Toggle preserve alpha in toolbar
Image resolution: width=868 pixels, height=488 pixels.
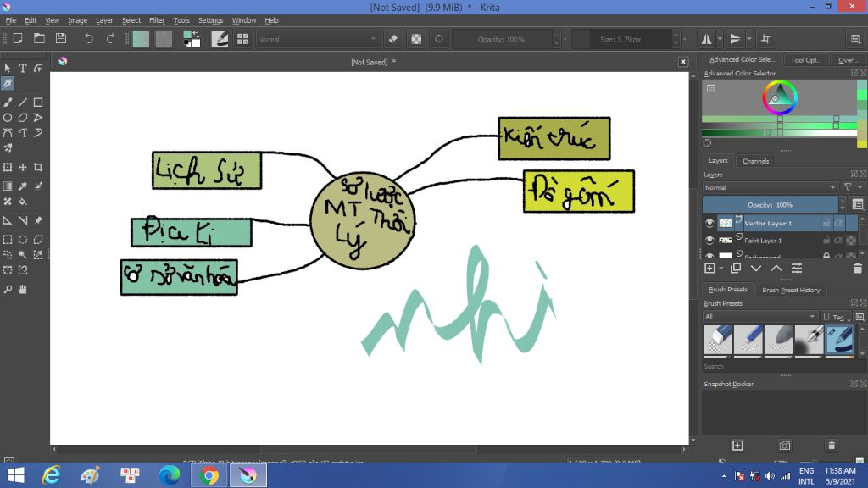tap(416, 39)
